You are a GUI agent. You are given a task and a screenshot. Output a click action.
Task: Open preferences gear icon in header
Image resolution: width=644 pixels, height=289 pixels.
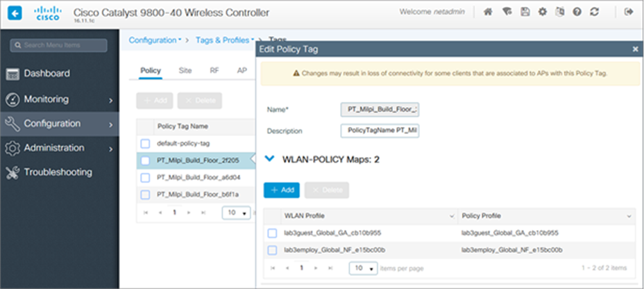[x=543, y=13]
